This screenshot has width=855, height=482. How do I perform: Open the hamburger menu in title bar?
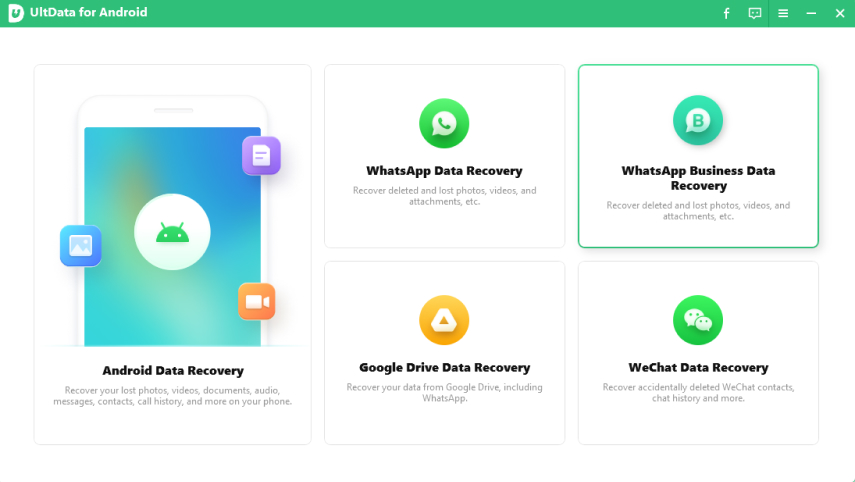[783, 13]
